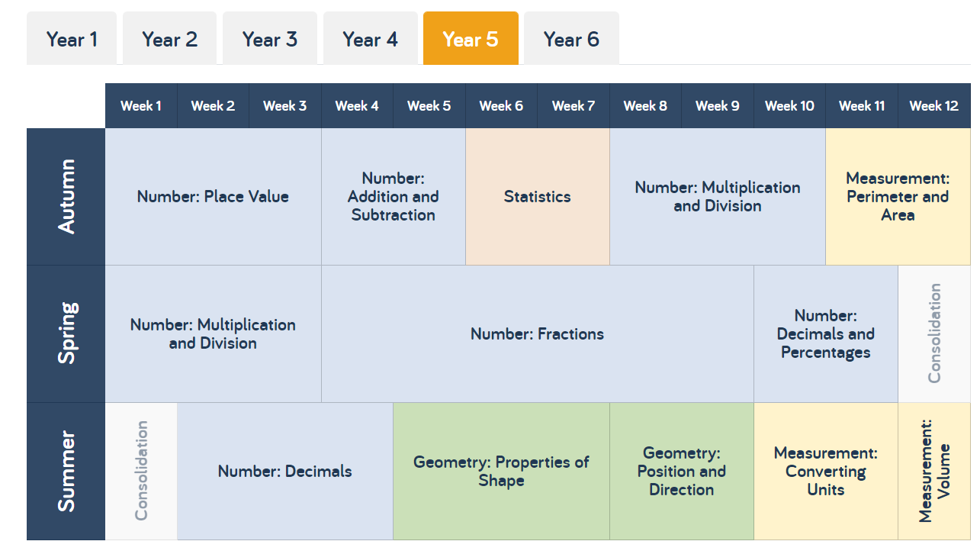Open Measurement: Perimeter and Area block
980x554 pixels.
[x=898, y=197]
